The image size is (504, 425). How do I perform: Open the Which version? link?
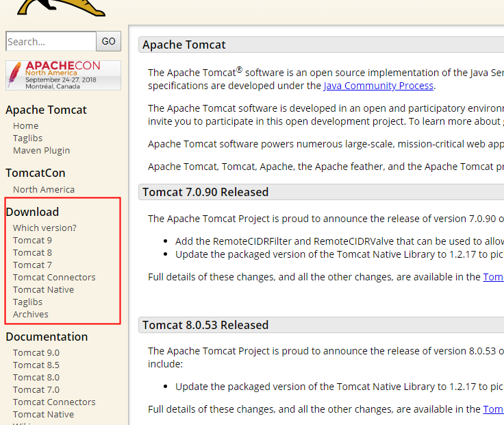coord(45,228)
